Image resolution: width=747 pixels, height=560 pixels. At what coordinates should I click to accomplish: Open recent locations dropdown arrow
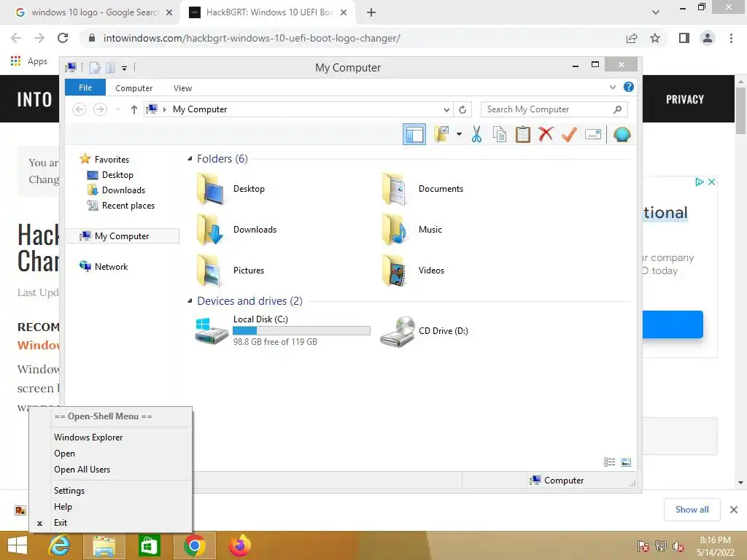[x=117, y=109]
